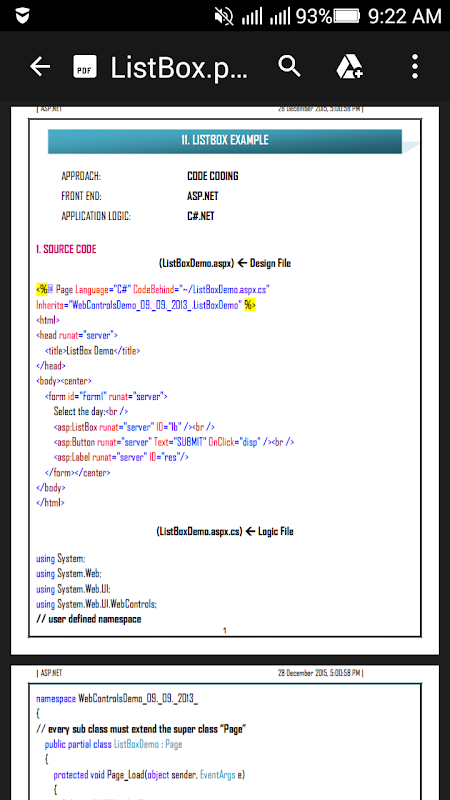The image size is (450, 800).
Task: Tap the '<asp:ListBox' code line
Action: click(x=134, y=427)
